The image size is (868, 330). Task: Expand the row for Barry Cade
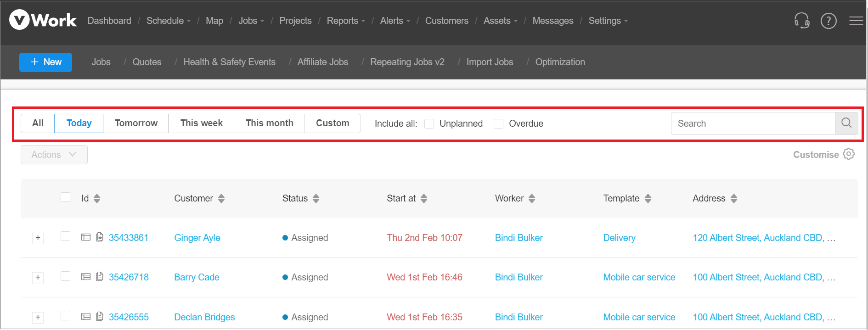click(38, 278)
